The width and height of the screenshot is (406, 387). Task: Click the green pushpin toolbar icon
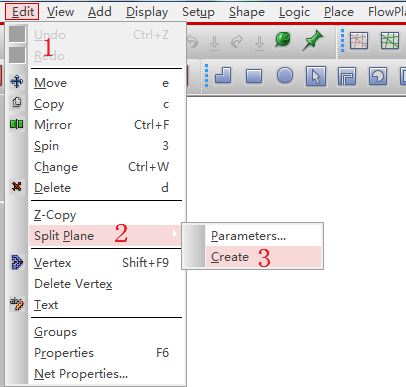[x=312, y=40]
